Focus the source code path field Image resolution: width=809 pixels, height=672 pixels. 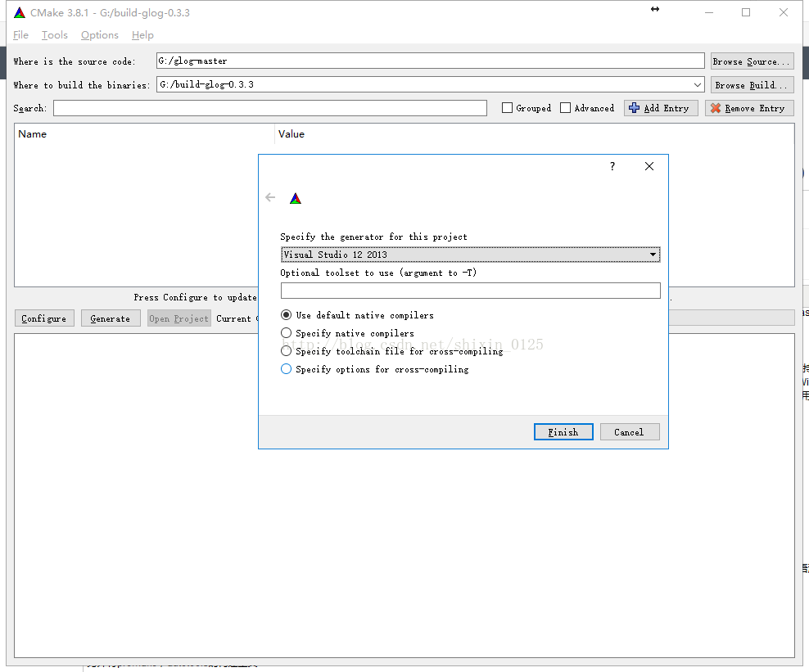click(431, 61)
